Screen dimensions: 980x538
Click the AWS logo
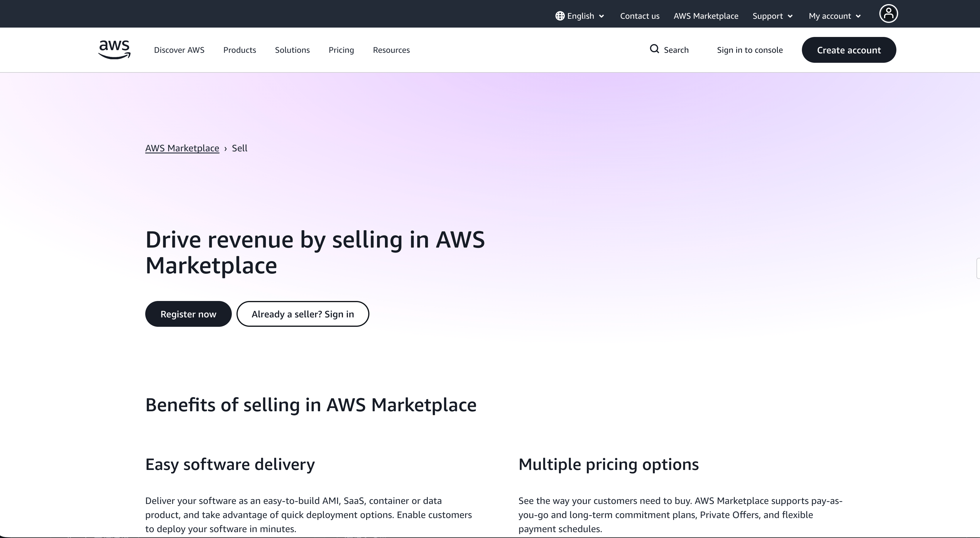(114, 50)
